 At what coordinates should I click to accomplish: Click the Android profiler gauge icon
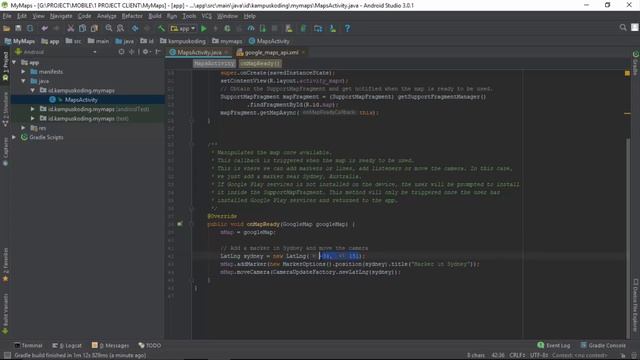click(251, 28)
